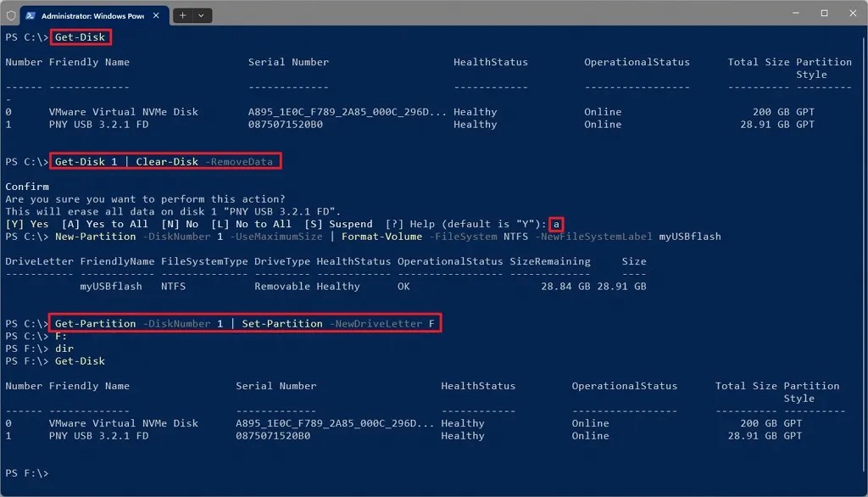Image resolution: width=868 pixels, height=497 pixels.
Task: Click the typed 'a' response after the confirm prompt
Action: tap(556, 225)
